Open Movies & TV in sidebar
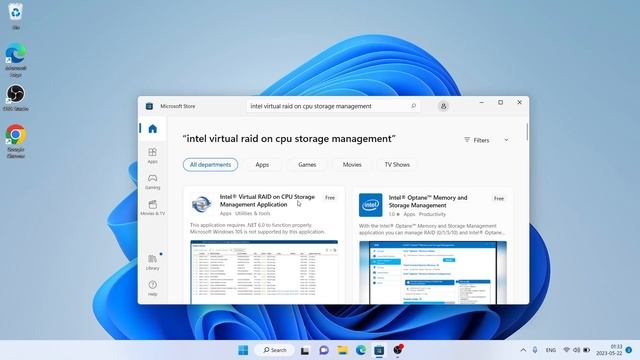The height and width of the screenshot is (360, 640). [153, 208]
